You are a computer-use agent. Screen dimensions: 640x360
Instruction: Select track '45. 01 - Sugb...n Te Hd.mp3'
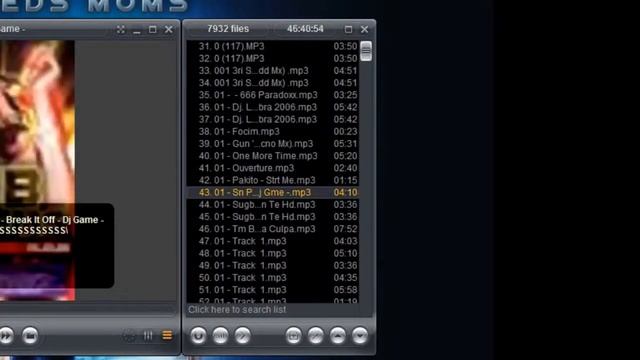click(273, 217)
